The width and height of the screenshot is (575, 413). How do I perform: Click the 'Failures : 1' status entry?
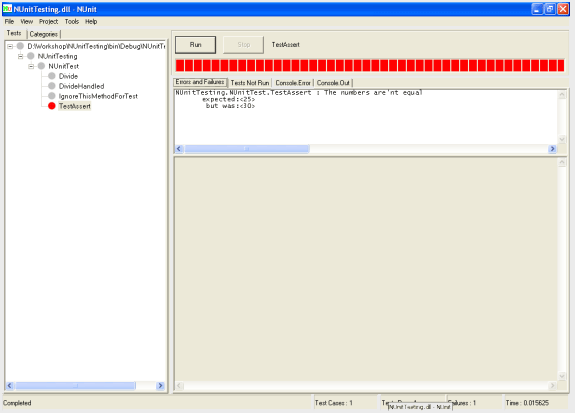tap(462, 403)
